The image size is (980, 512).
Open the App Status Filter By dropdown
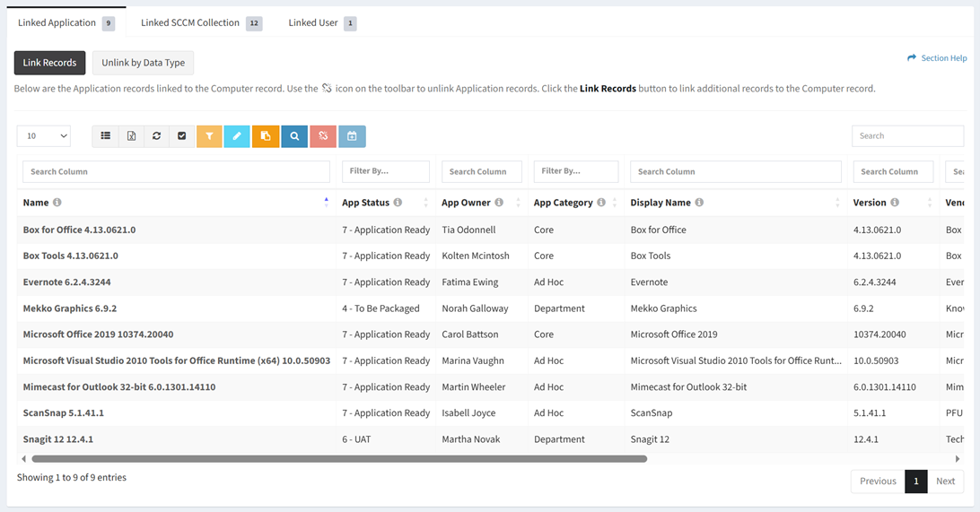385,171
